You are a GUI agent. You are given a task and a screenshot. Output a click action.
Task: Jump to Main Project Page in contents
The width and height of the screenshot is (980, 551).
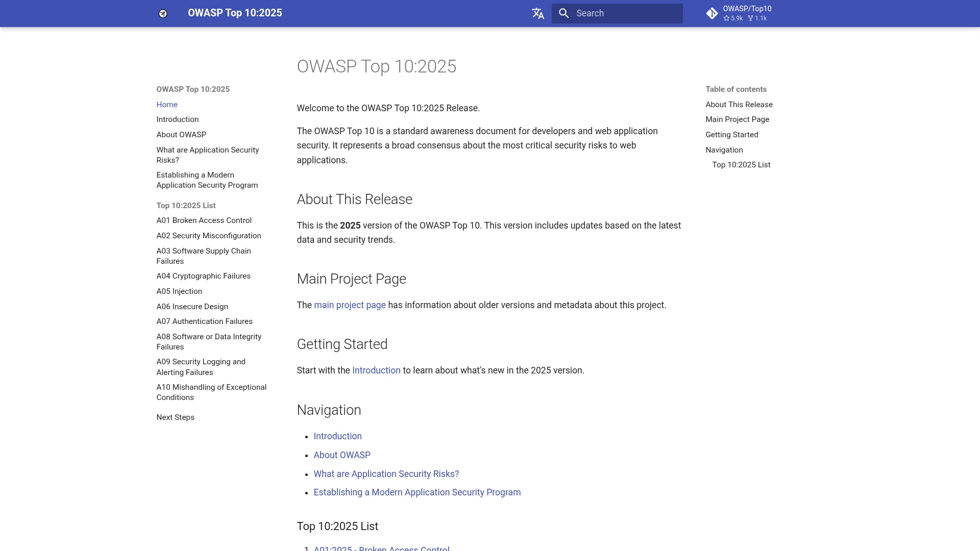coord(738,119)
